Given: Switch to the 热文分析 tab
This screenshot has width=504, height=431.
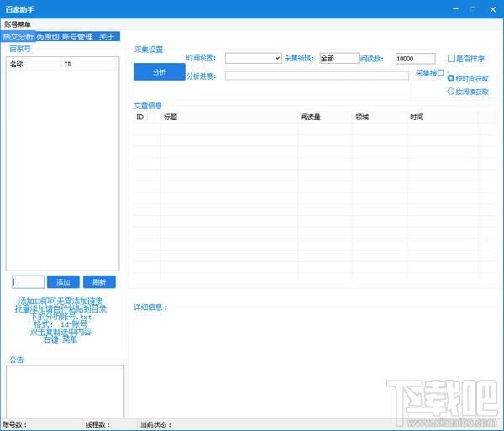Looking at the screenshot, I should 18,37.
